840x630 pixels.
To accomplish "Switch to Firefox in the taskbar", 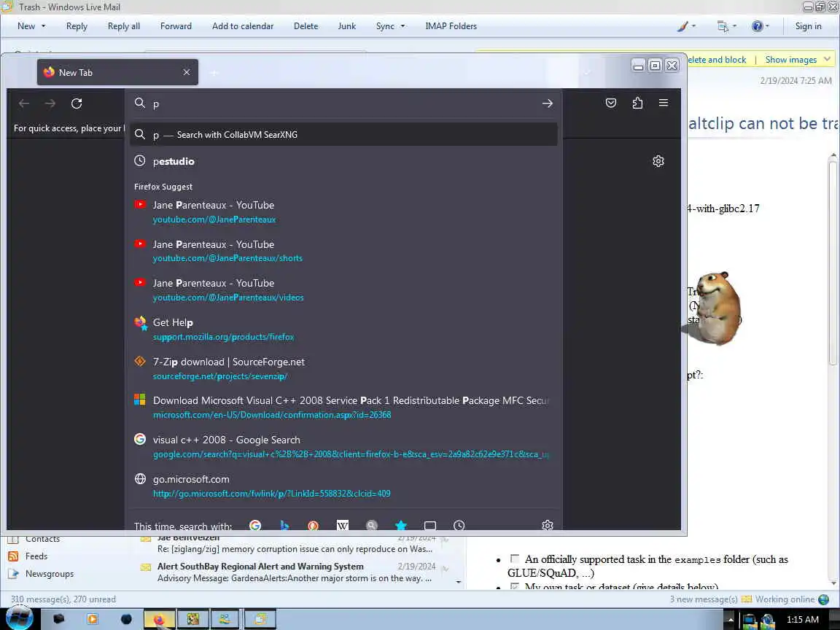I will 159,619.
